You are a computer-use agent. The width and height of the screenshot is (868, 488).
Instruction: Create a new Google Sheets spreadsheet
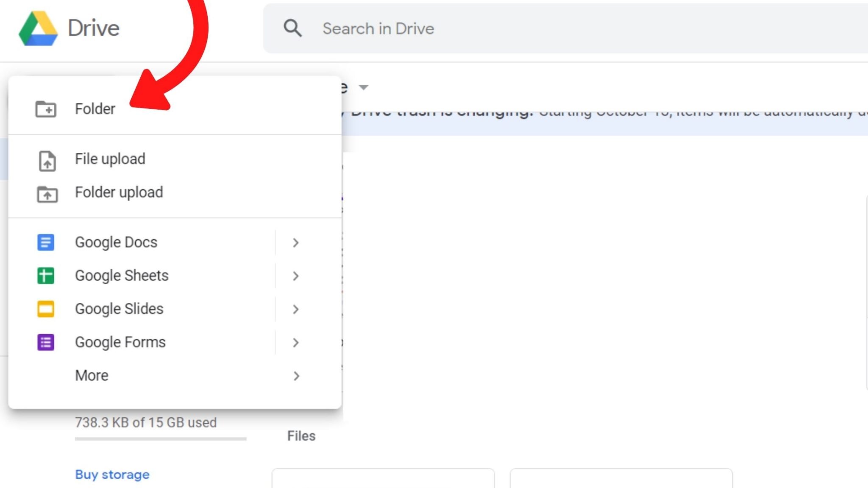(x=142, y=276)
